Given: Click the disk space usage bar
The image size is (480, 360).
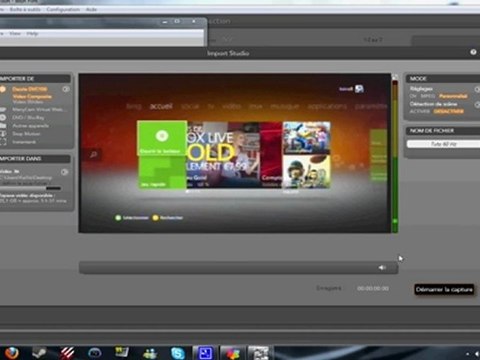Looking at the screenshot, I should coord(31,189).
